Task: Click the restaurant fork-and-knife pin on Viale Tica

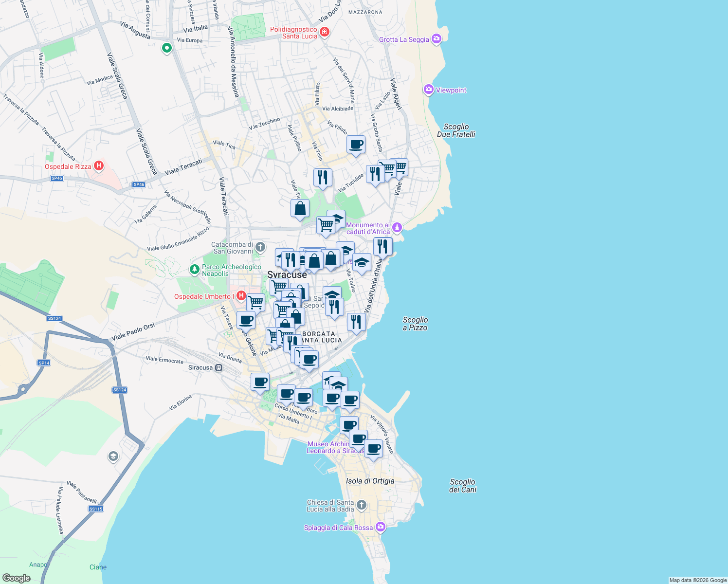Action: pyautogui.click(x=323, y=177)
